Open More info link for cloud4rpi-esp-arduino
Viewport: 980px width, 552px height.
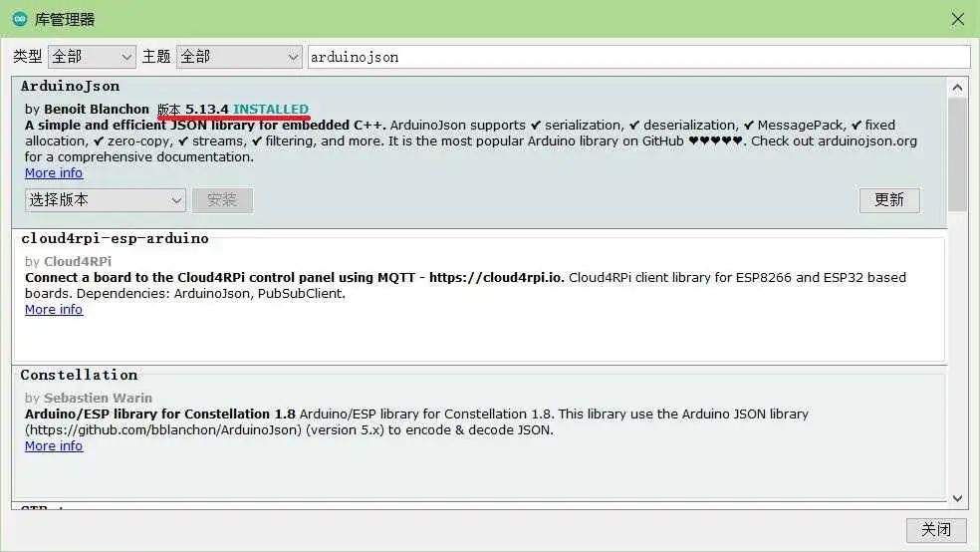(54, 310)
